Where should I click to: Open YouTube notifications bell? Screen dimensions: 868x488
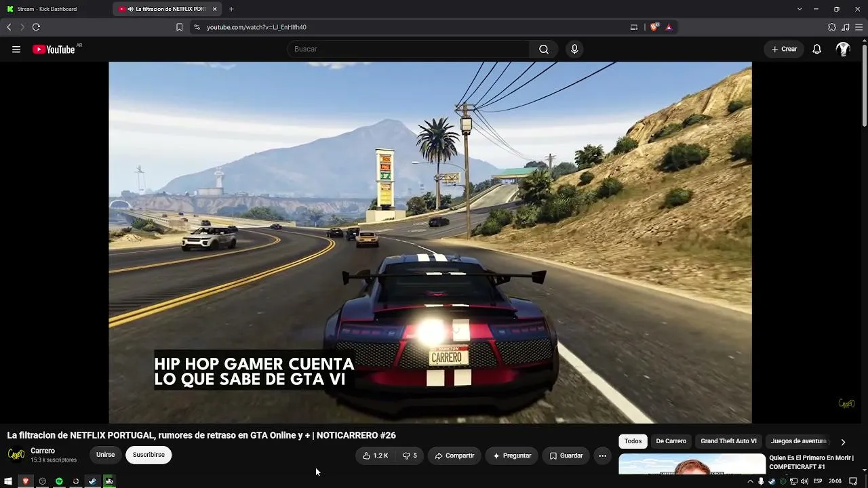click(x=817, y=49)
